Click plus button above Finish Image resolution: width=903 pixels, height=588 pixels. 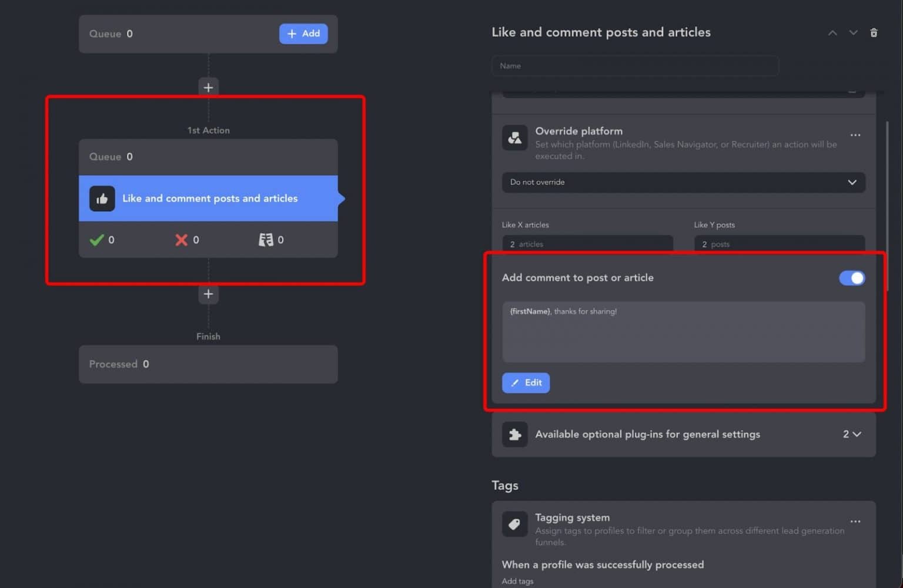coord(208,294)
